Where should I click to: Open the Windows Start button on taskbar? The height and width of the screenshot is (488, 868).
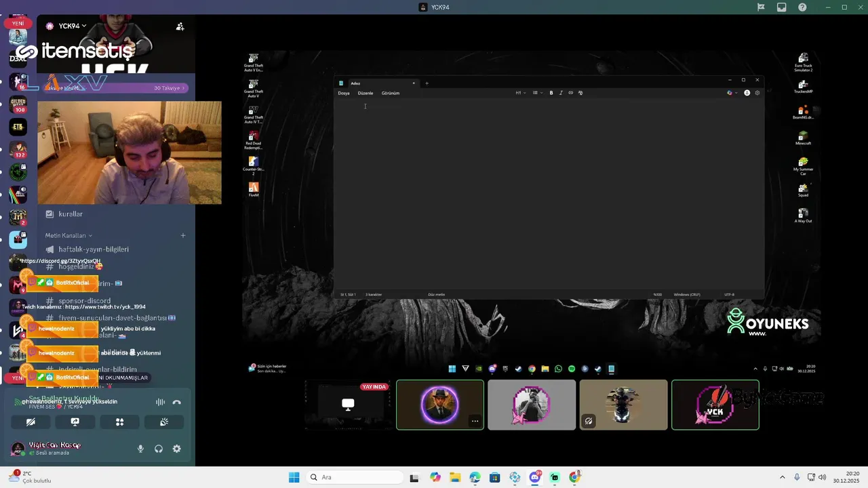point(294,477)
